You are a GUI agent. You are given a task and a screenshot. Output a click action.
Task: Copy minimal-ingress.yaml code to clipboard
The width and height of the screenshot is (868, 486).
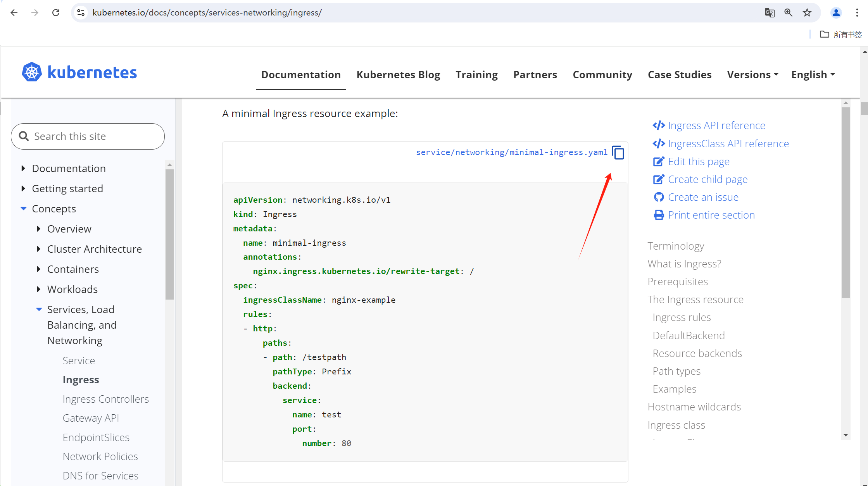(x=618, y=152)
